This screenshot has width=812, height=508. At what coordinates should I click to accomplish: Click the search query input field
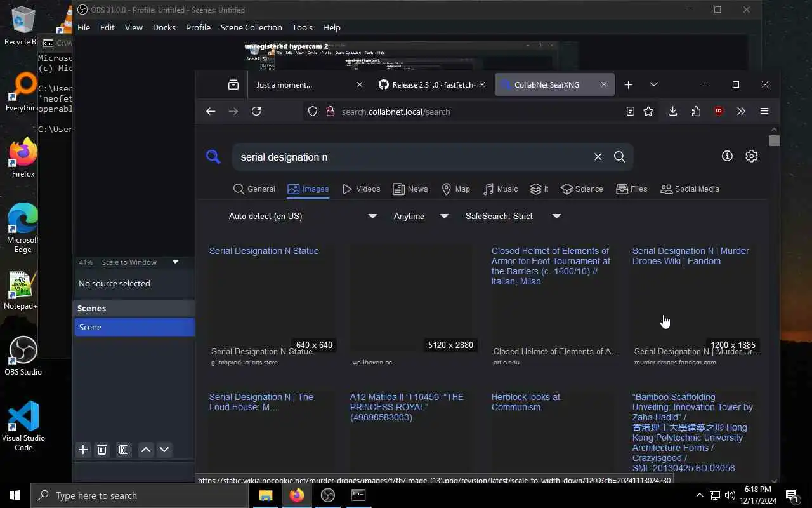pyautogui.click(x=412, y=157)
